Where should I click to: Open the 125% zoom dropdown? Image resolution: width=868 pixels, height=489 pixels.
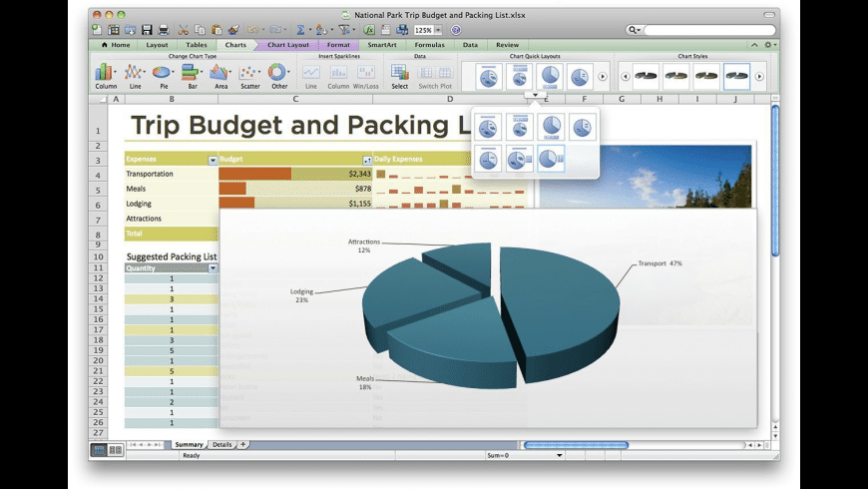click(438, 30)
